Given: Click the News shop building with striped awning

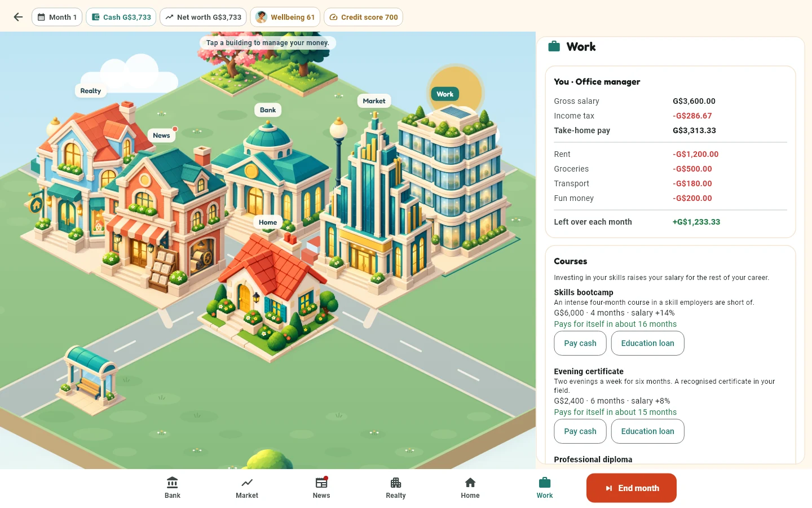Looking at the screenshot, I should [164, 226].
